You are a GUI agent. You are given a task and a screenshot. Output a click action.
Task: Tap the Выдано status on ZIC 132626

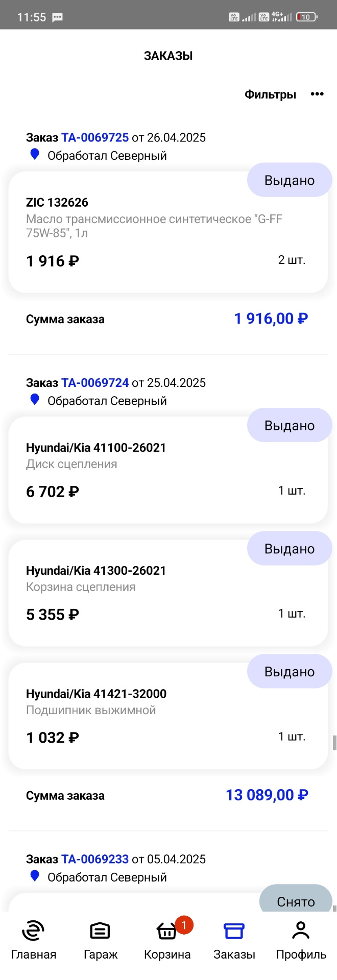tap(289, 180)
